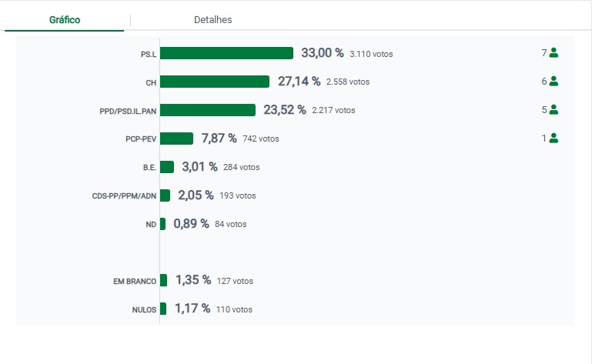Select the PPD/PSD.IL.PAN green bar
The width and height of the screenshot is (592, 364).
[208, 110]
